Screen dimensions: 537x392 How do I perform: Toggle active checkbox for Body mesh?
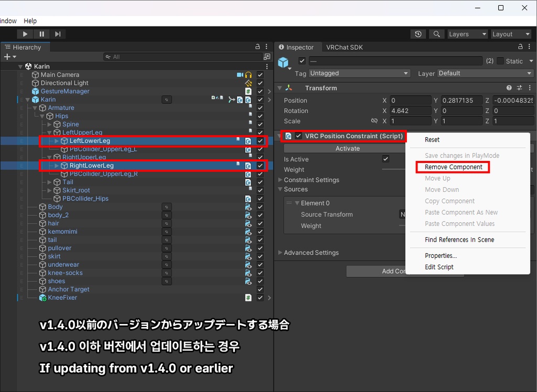coord(260,207)
